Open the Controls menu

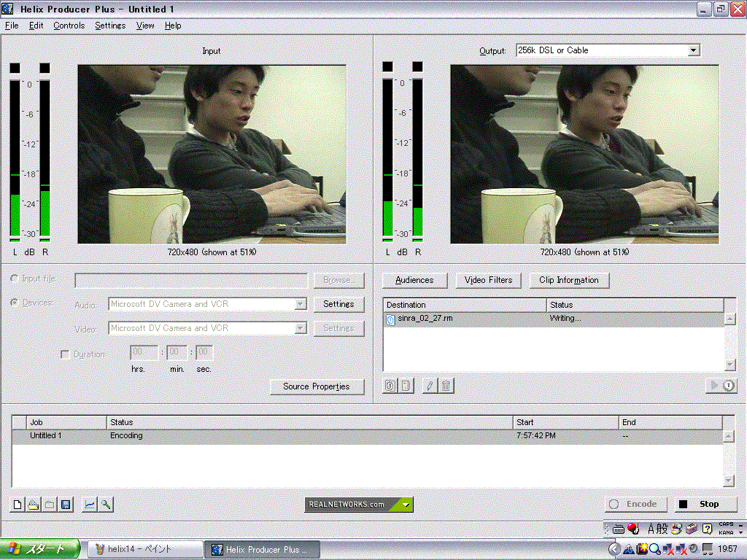[x=69, y=26]
